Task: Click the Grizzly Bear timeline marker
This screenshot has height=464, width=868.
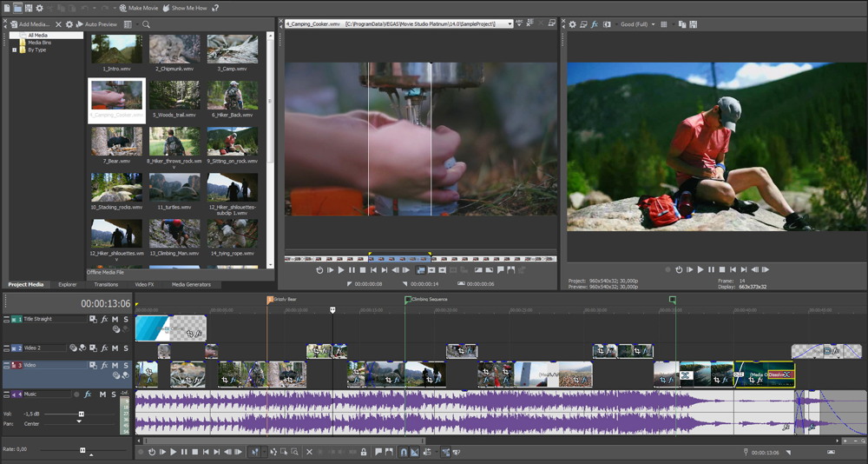Action: tap(270, 300)
